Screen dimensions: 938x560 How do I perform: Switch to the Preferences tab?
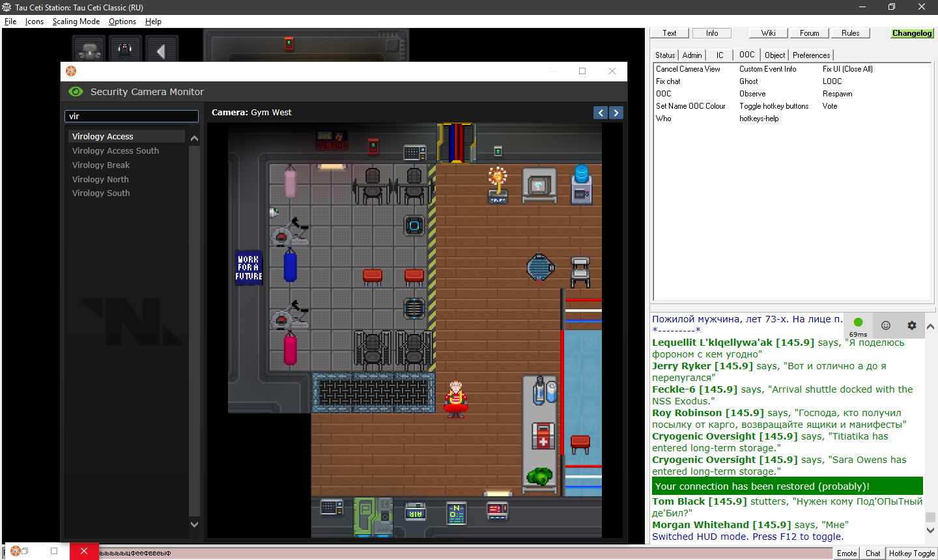pos(811,55)
